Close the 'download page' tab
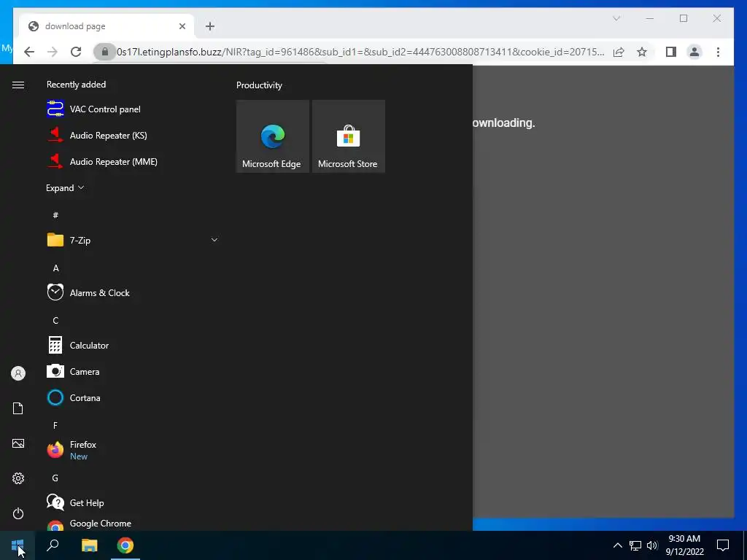The width and height of the screenshot is (747, 560). tap(182, 26)
